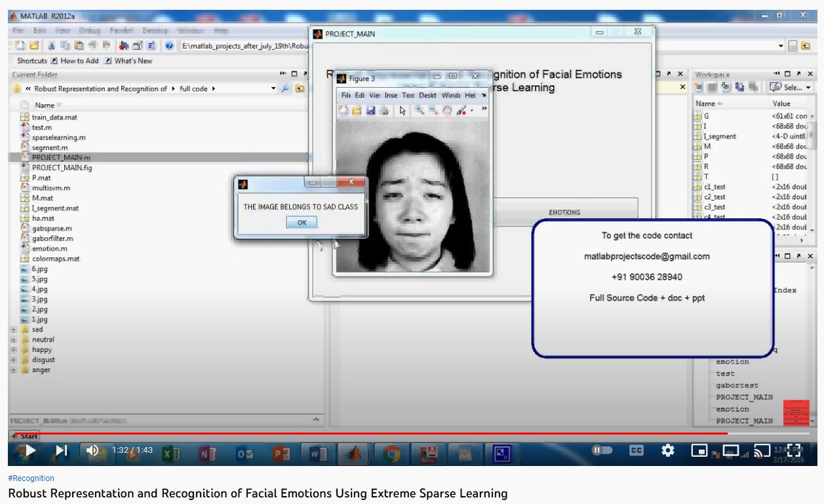The image size is (824, 504).
Task: Open GUIDE from MATLAB toolbar icon
Action: 138,46
